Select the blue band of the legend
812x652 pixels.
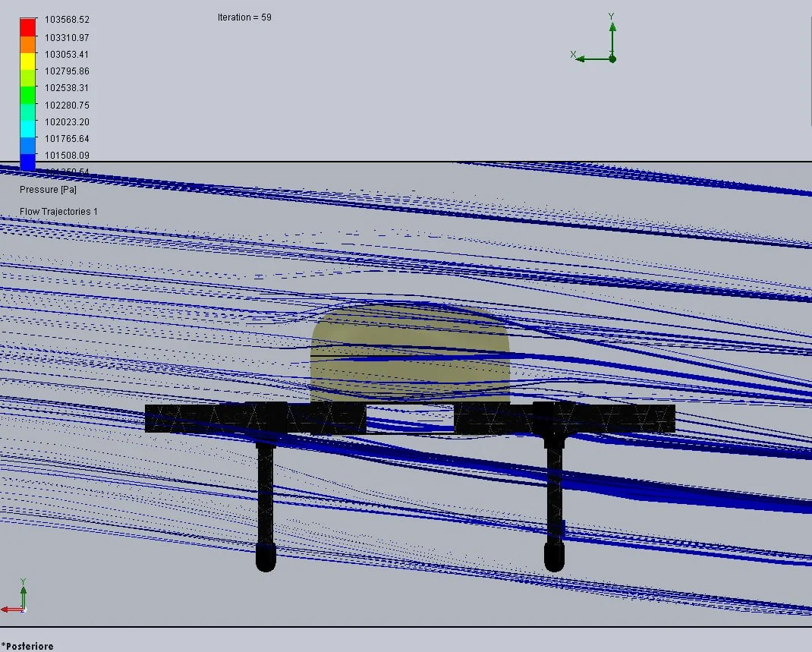[28, 162]
